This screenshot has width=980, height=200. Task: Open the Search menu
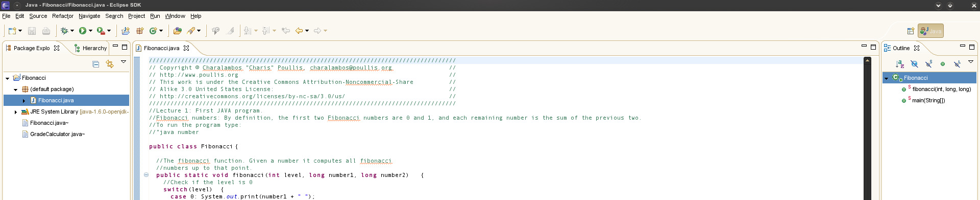click(x=114, y=16)
